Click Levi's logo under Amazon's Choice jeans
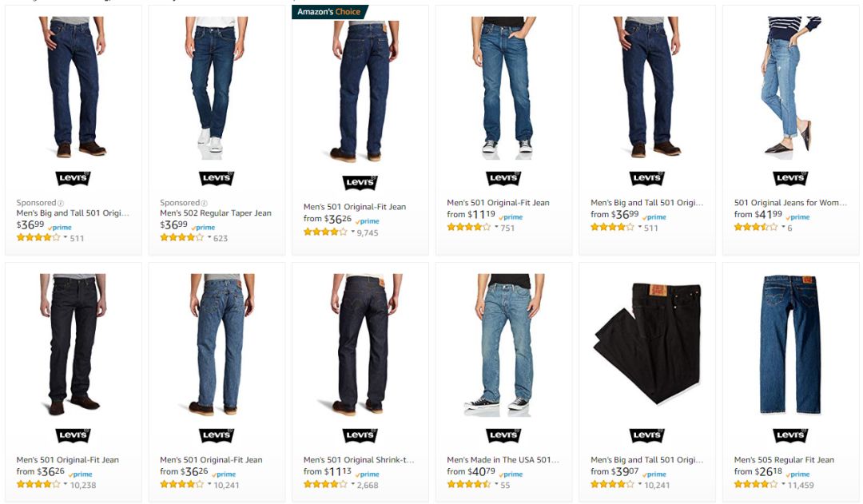 (360, 183)
